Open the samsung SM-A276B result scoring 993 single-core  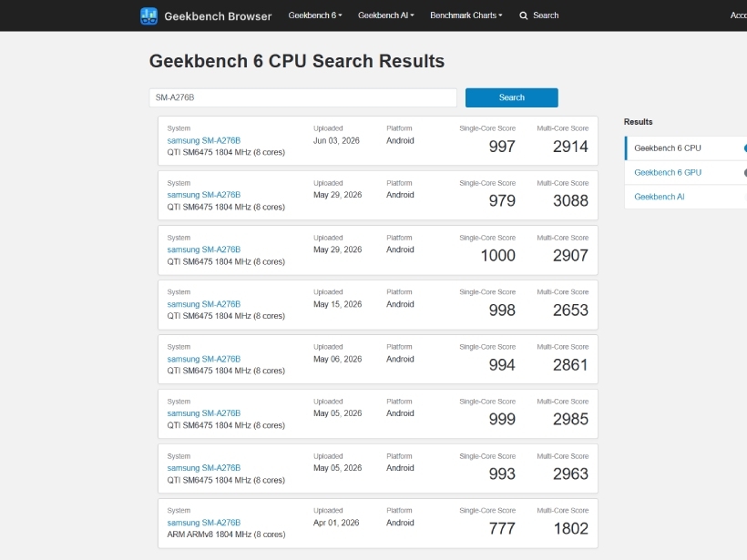[203, 468]
